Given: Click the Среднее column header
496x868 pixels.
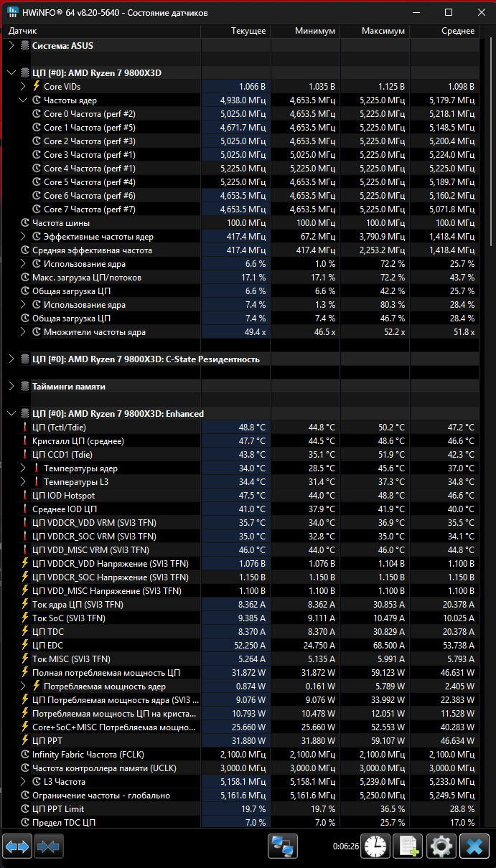Looking at the screenshot, I should 444,31.
